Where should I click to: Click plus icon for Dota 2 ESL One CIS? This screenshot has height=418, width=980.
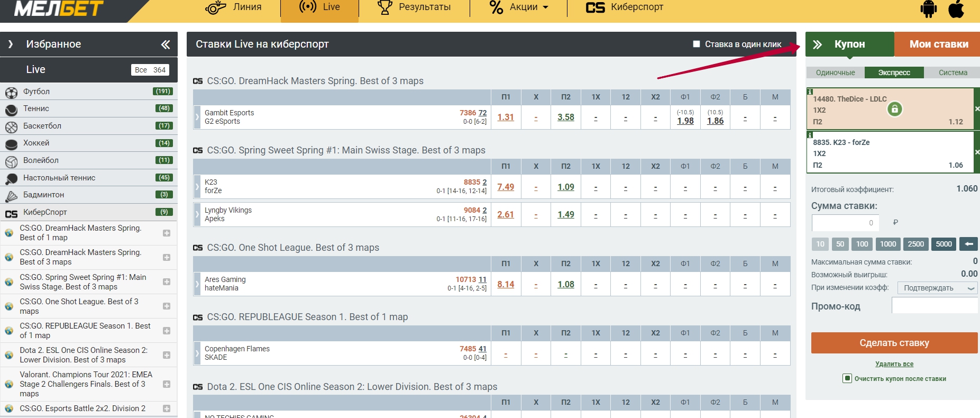(167, 355)
